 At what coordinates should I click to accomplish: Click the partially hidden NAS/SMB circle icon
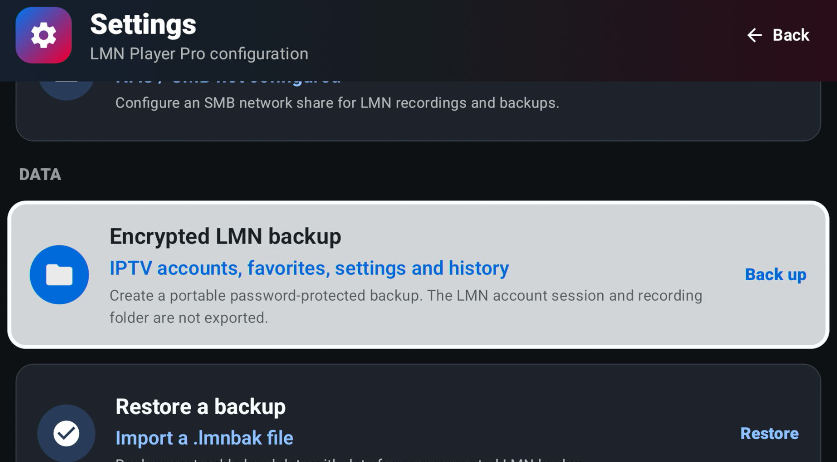tap(66, 90)
